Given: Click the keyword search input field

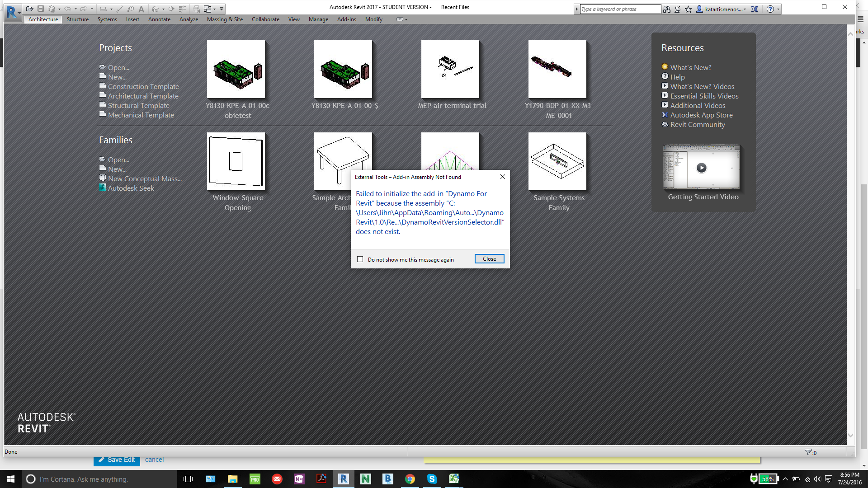Looking at the screenshot, I should 620,9.
